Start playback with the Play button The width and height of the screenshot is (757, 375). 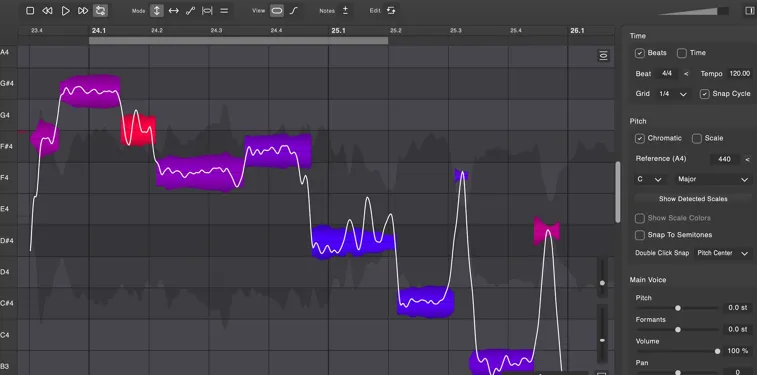[x=65, y=11]
